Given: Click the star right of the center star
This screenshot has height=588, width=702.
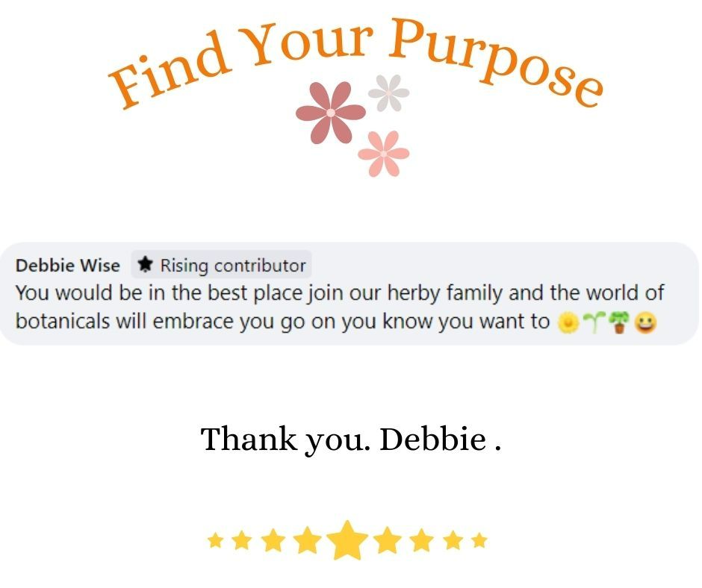Looking at the screenshot, I should click(388, 540).
